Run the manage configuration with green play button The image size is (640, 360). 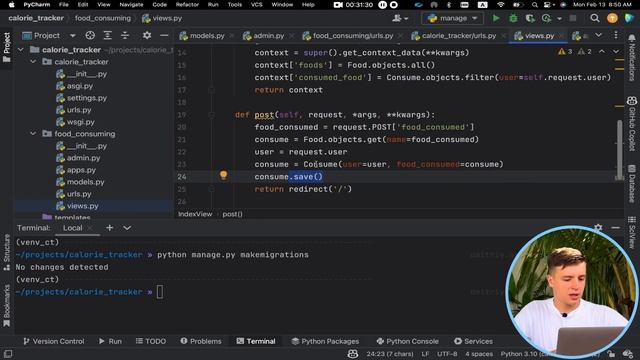496,18
